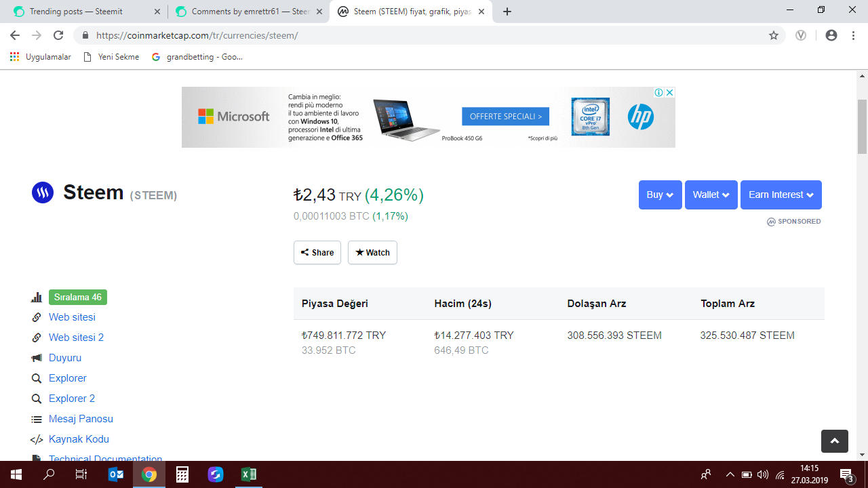Show hidden system tray icons
The height and width of the screenshot is (488, 868).
tap(730, 474)
